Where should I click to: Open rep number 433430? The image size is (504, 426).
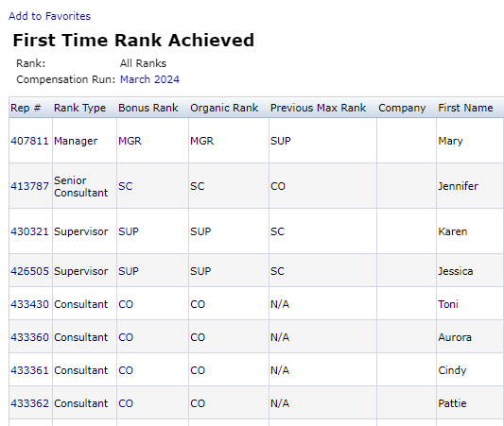29,304
